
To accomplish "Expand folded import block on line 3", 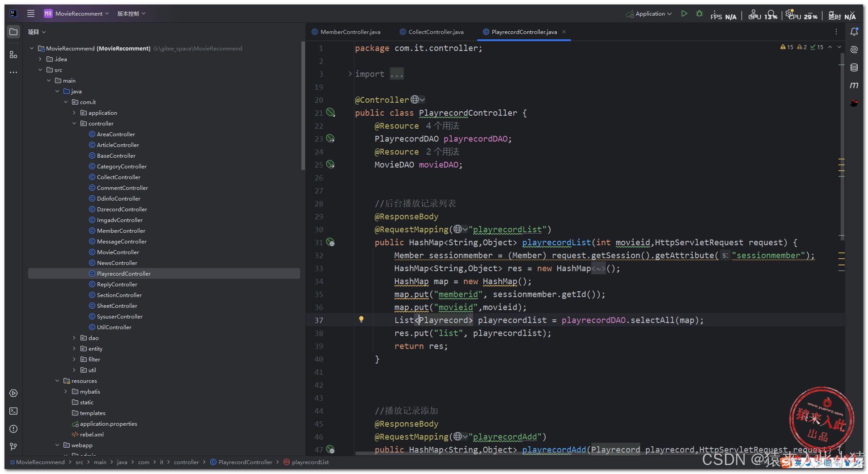I will 350,74.
